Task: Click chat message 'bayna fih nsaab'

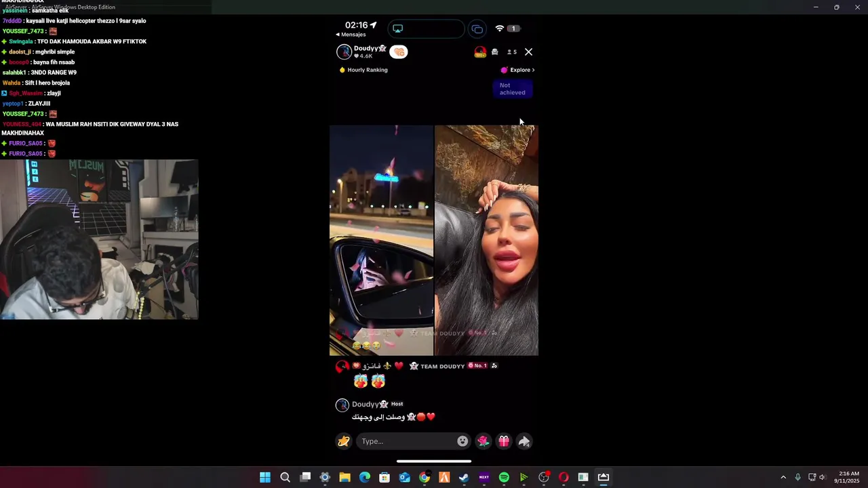Action: coord(54,62)
